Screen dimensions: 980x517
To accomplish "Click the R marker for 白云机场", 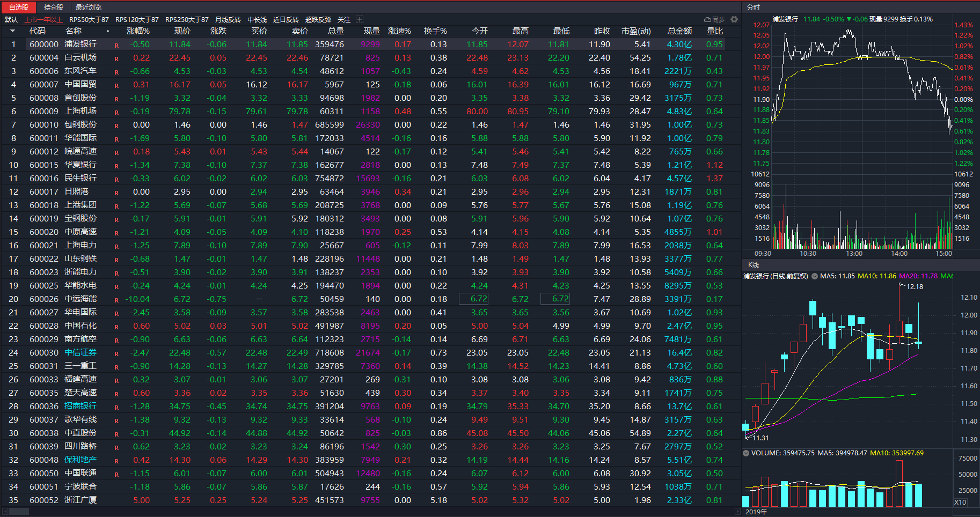I will coord(116,58).
